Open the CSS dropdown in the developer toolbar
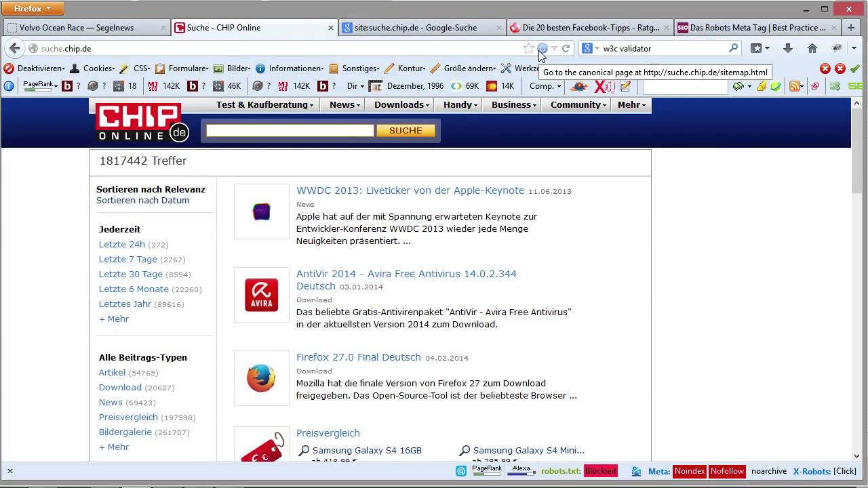 coord(135,68)
